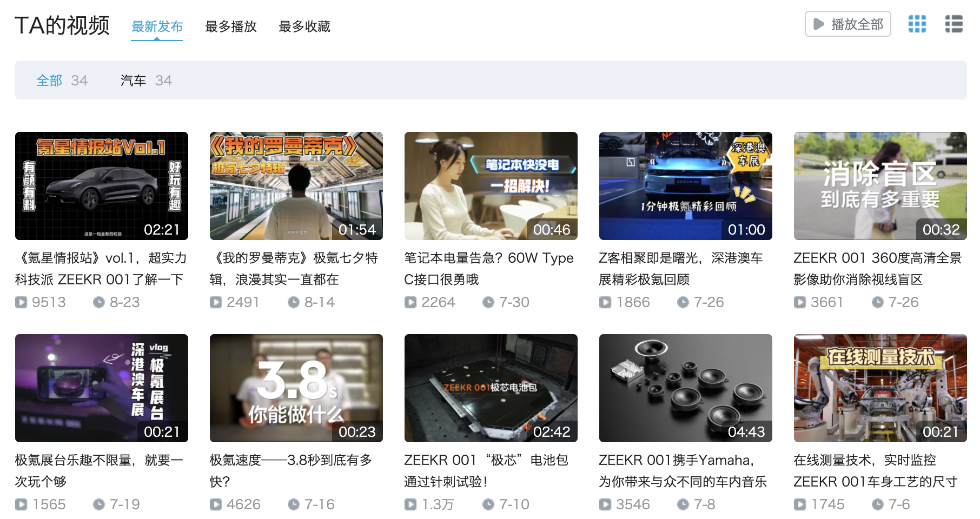
Task: Click play count icon beside 2491
Action: coord(216,302)
